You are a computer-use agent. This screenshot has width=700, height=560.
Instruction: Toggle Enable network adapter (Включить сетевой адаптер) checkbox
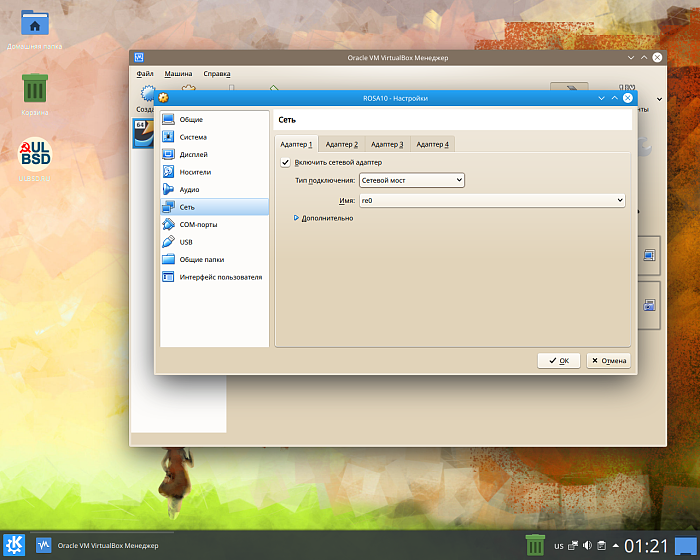[x=285, y=163]
